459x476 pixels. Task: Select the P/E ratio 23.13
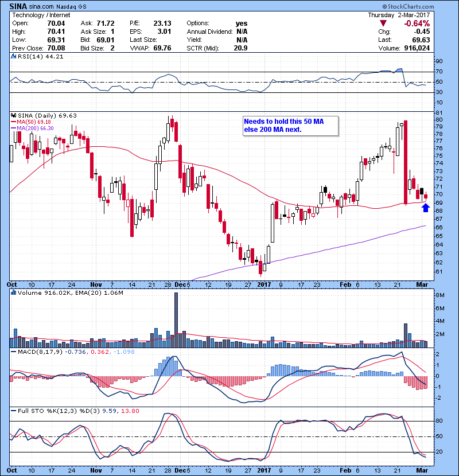[162, 24]
